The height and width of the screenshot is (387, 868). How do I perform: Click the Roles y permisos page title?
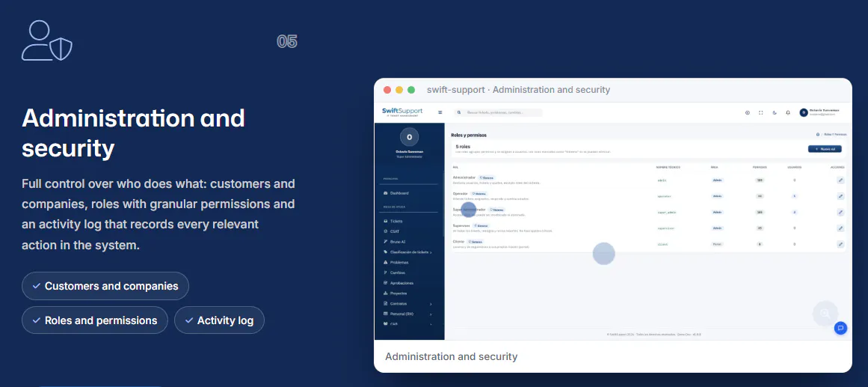(469, 135)
